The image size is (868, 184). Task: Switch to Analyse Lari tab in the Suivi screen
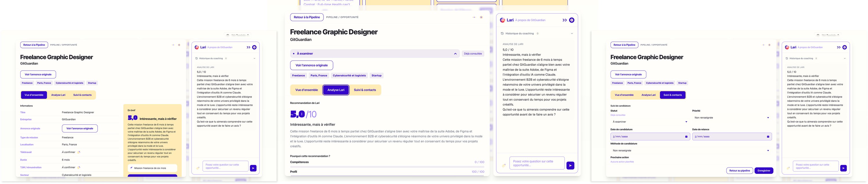(x=649, y=95)
